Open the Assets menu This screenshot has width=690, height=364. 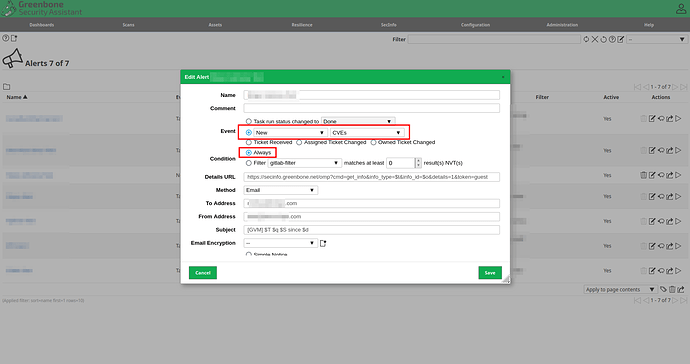click(215, 25)
